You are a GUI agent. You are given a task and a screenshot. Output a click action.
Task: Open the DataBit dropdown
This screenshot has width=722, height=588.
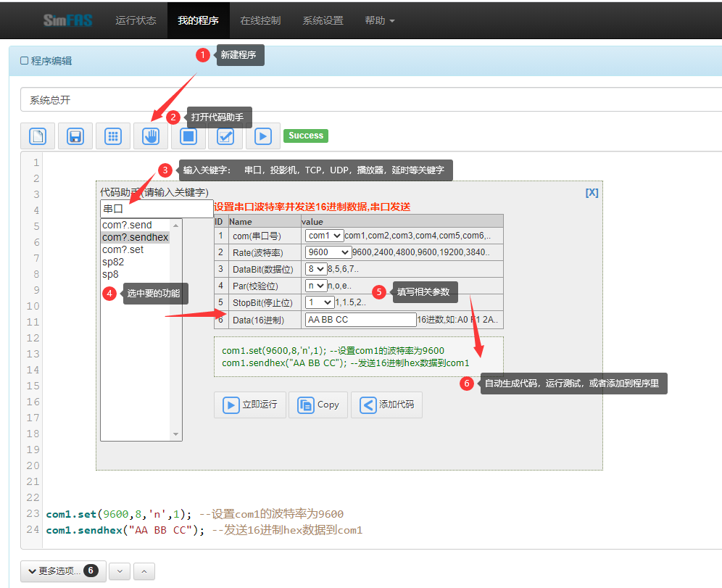coord(316,269)
